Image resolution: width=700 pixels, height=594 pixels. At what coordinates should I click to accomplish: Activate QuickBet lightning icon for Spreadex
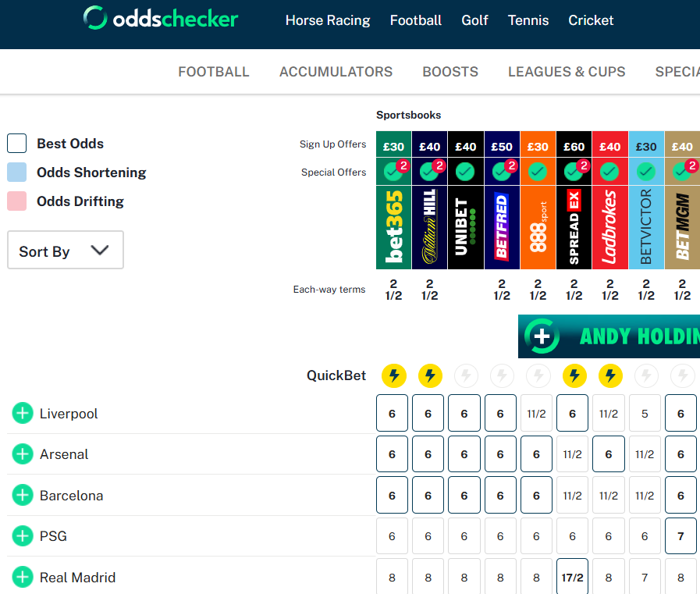[x=574, y=375]
